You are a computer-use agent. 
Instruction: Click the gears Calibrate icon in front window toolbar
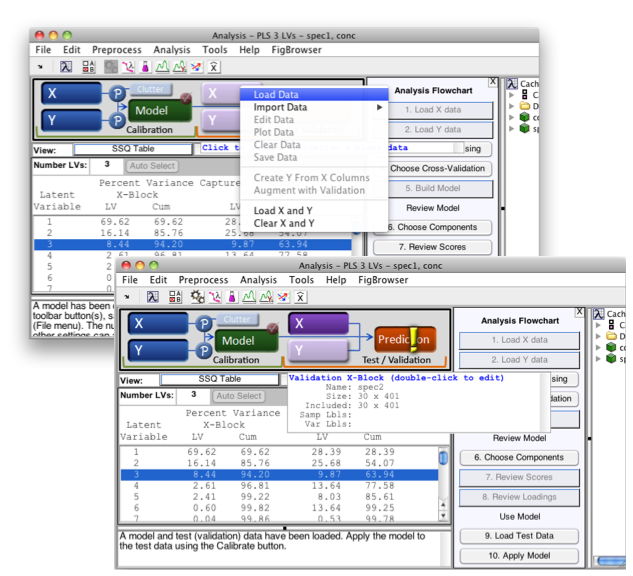[198, 297]
